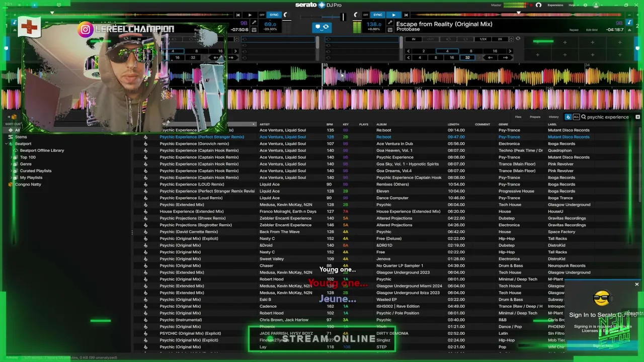644x362 pixels.
Task: Toggle SYNC on the right deck
Action: coord(378,15)
